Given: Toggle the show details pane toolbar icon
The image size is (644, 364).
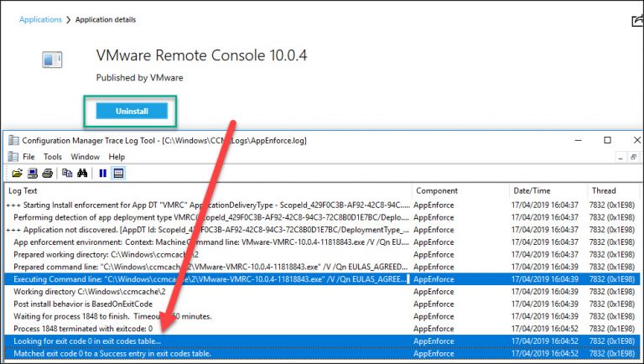Looking at the screenshot, I should 118,174.
